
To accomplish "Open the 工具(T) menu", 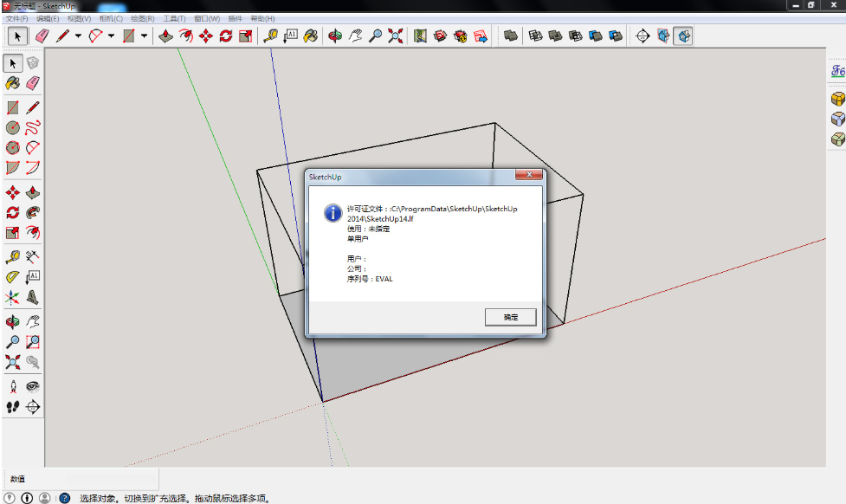I will tap(174, 18).
